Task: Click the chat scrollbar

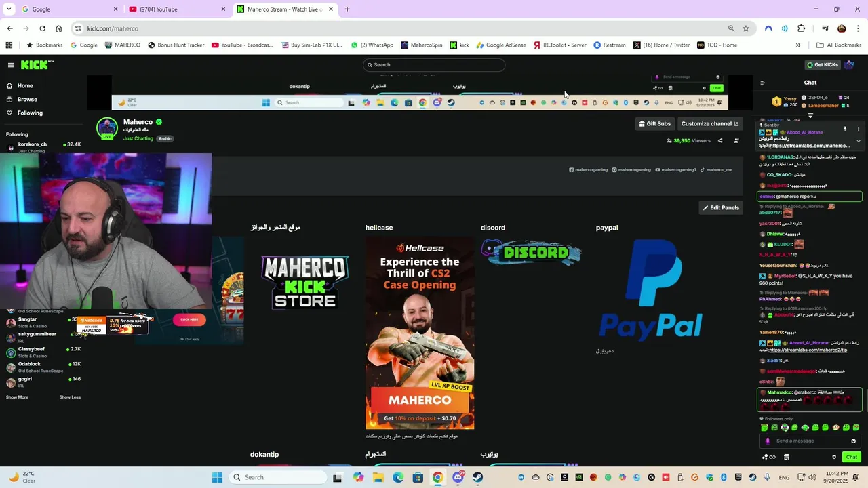Action: (865, 400)
